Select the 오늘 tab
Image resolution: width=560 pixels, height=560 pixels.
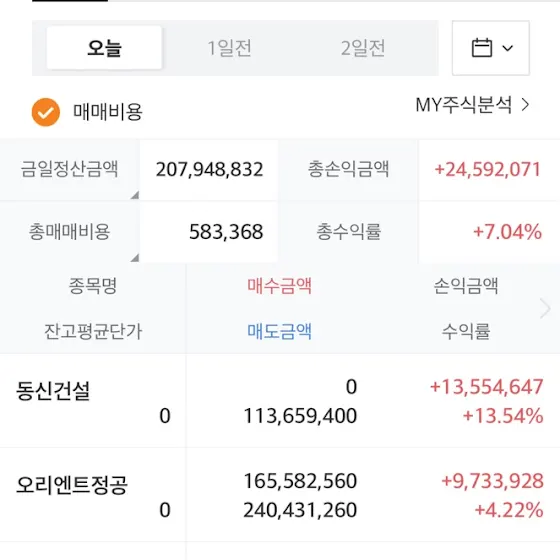pyautogui.click(x=104, y=48)
